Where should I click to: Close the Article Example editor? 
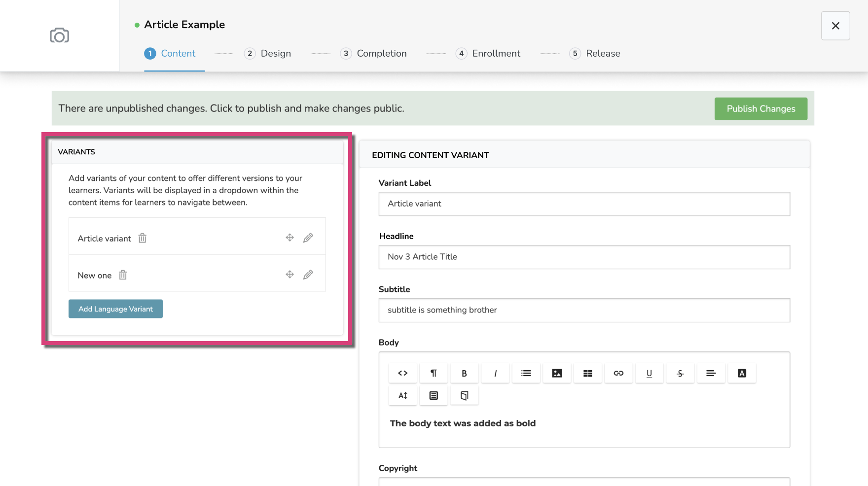click(x=835, y=26)
